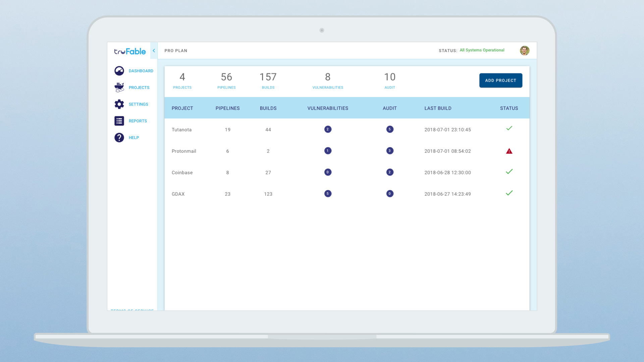Open the Reports list icon
The image size is (644, 362).
point(119,121)
